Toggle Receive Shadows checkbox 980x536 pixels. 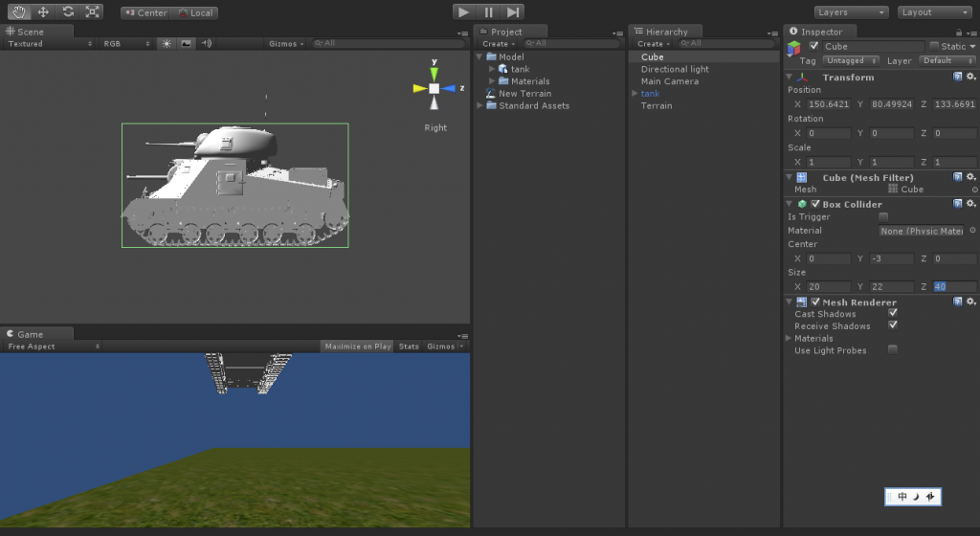click(x=893, y=324)
